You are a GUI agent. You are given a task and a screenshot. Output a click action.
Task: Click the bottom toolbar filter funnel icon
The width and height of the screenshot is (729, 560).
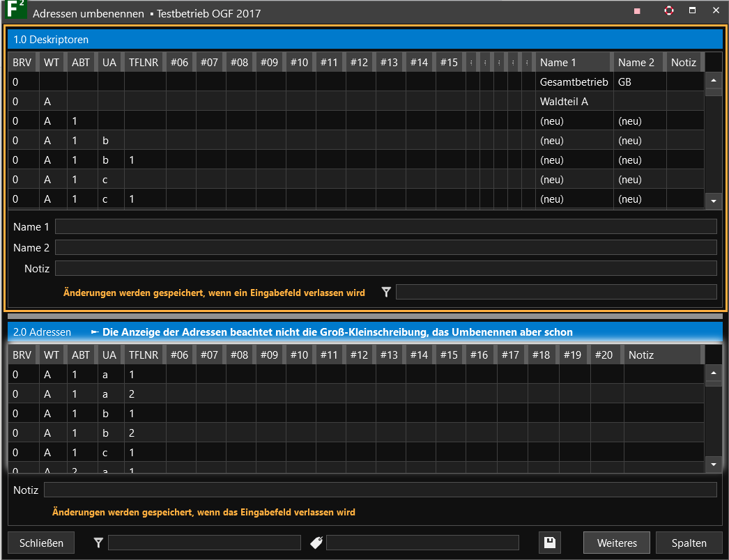click(98, 543)
